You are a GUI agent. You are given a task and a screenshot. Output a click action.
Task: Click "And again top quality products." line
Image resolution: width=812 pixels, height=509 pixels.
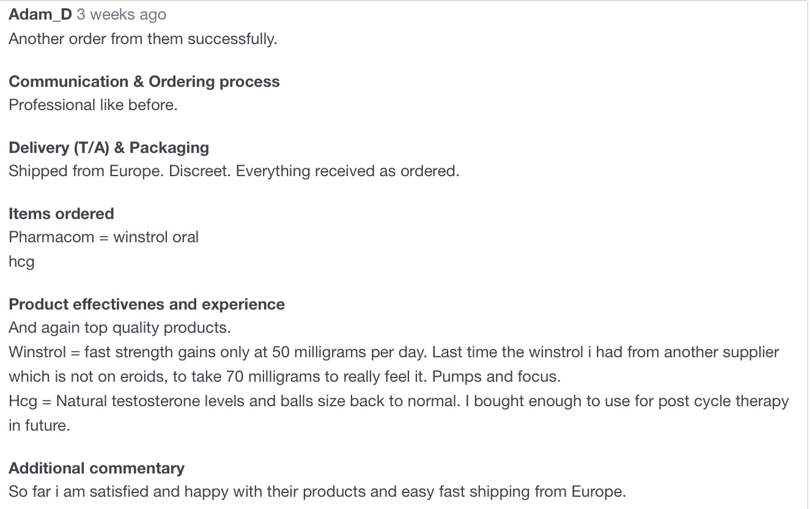tap(120, 328)
